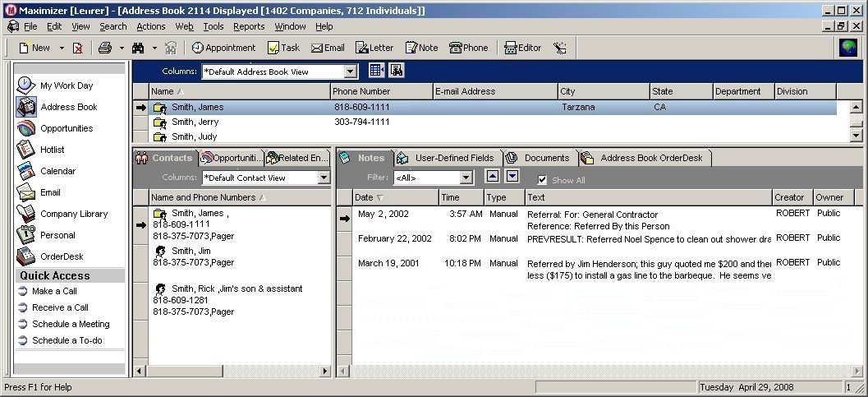Click the wand icon after Editor
The width and height of the screenshot is (868, 397).
point(560,48)
